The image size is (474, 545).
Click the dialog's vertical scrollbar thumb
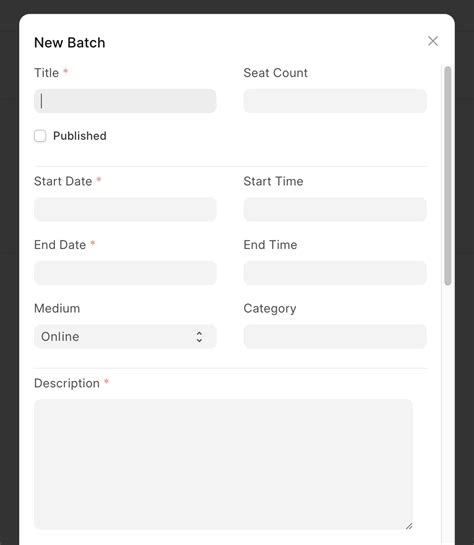point(448,176)
